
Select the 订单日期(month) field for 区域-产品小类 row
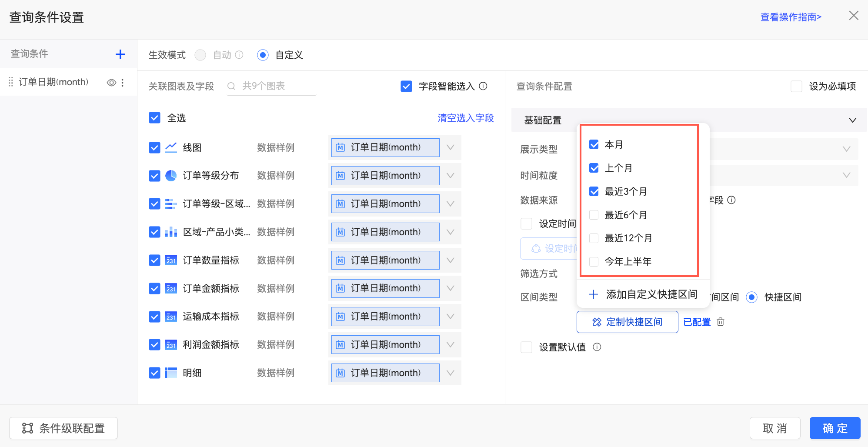pyautogui.click(x=385, y=232)
